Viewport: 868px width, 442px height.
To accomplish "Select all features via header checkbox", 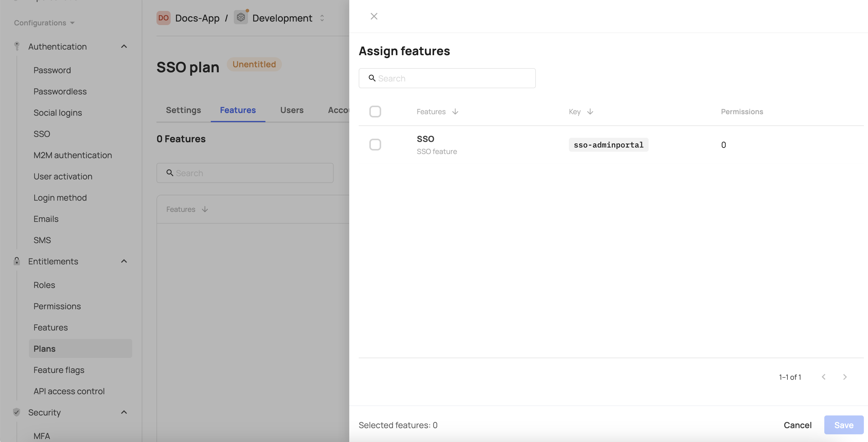I will [375, 112].
